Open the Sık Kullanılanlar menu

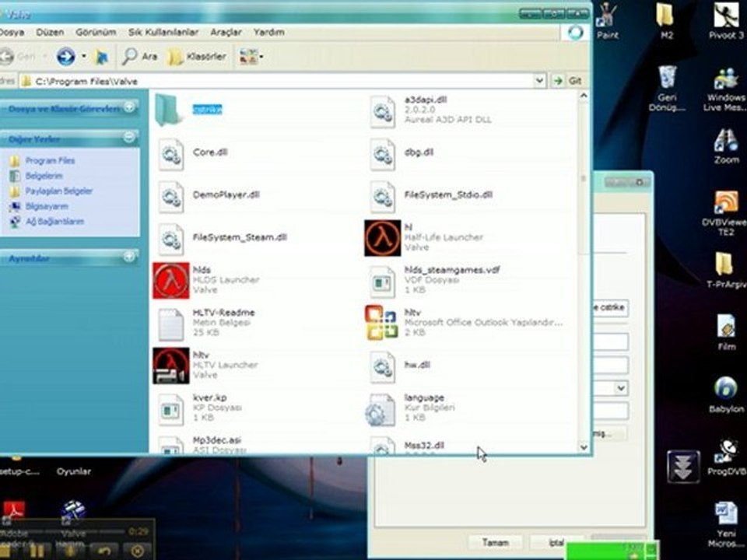coord(163,33)
